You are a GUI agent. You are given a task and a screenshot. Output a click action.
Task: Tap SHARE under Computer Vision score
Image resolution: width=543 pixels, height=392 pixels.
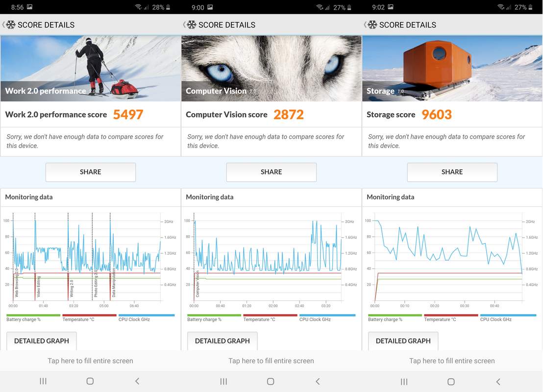[271, 172]
